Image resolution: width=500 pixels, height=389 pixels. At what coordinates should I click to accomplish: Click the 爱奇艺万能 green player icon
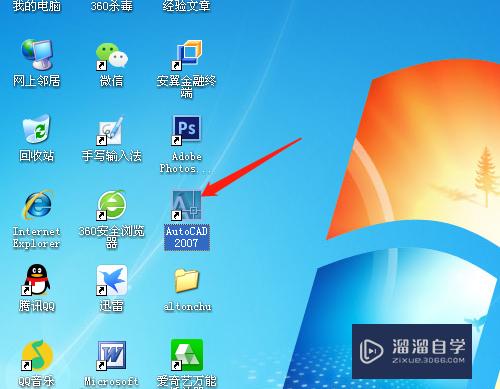[x=186, y=355]
